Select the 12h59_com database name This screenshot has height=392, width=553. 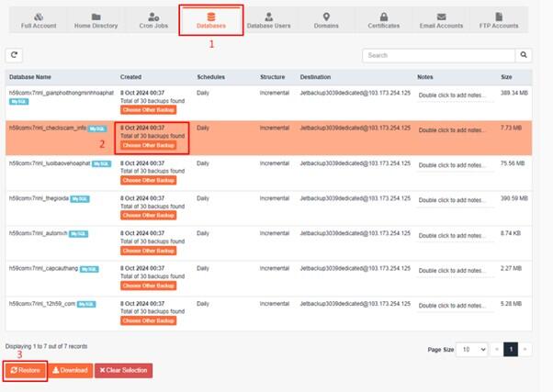pos(42,304)
